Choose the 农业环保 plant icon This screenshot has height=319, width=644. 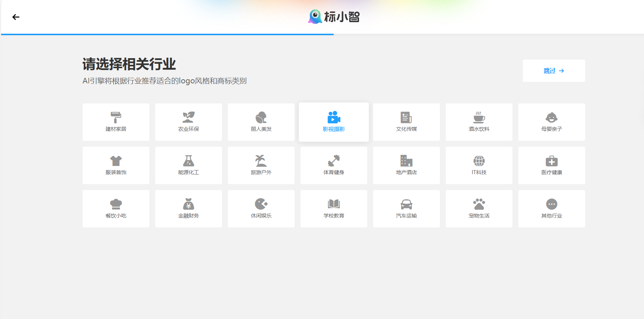(x=188, y=117)
